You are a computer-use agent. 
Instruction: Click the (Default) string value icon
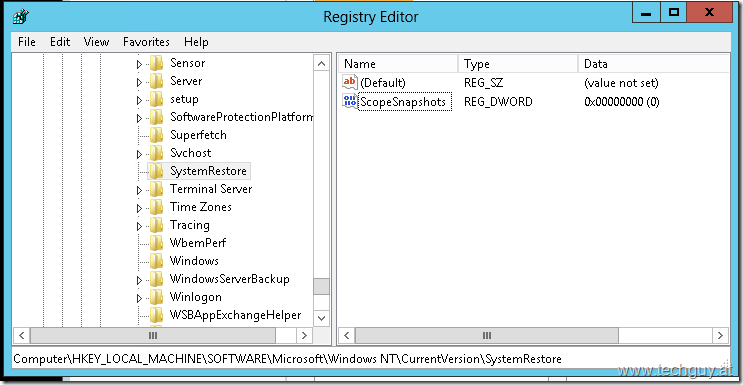pos(350,82)
